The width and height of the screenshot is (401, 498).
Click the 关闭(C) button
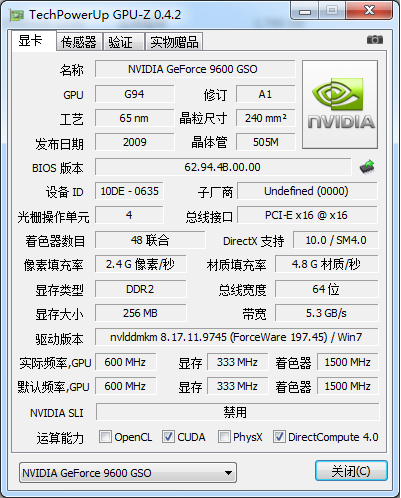pyautogui.click(x=351, y=471)
